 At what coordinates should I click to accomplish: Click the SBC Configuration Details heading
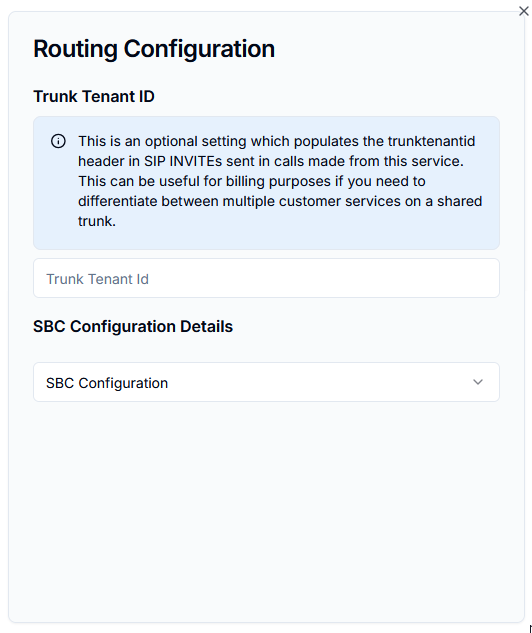(x=133, y=327)
